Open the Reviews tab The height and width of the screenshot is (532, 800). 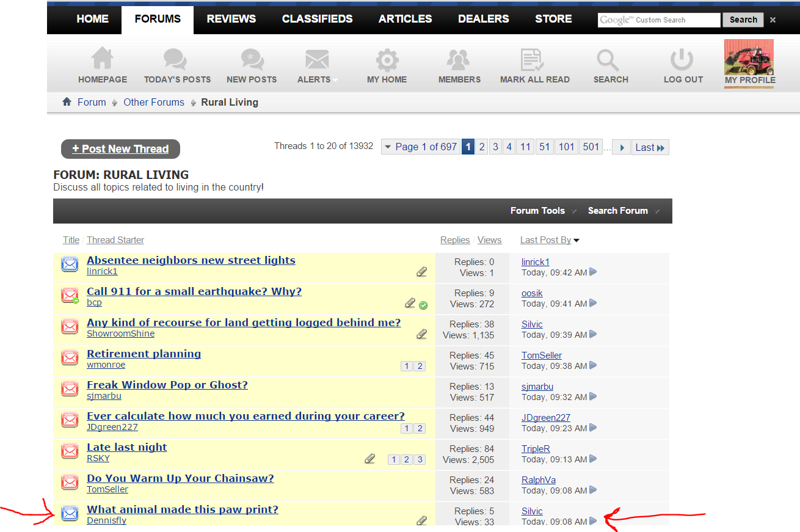coord(231,19)
